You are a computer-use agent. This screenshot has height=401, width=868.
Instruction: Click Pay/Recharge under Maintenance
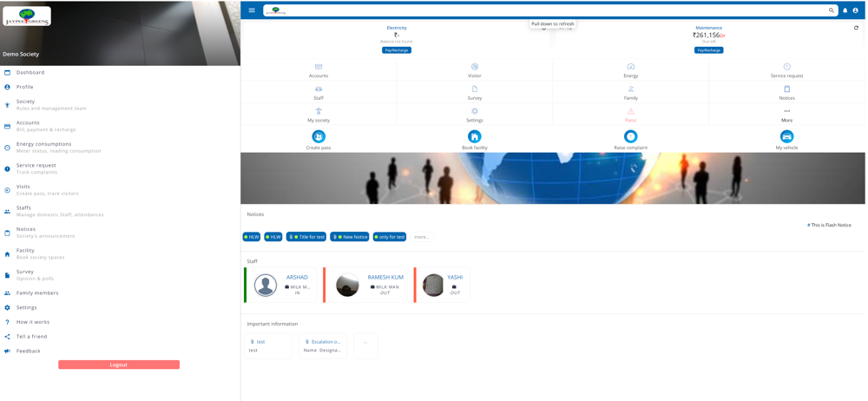pyautogui.click(x=708, y=49)
